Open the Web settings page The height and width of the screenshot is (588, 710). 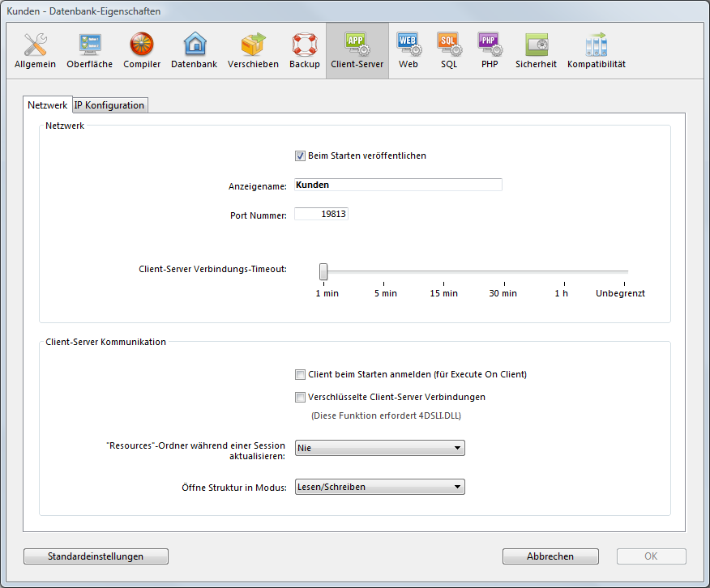[408, 50]
